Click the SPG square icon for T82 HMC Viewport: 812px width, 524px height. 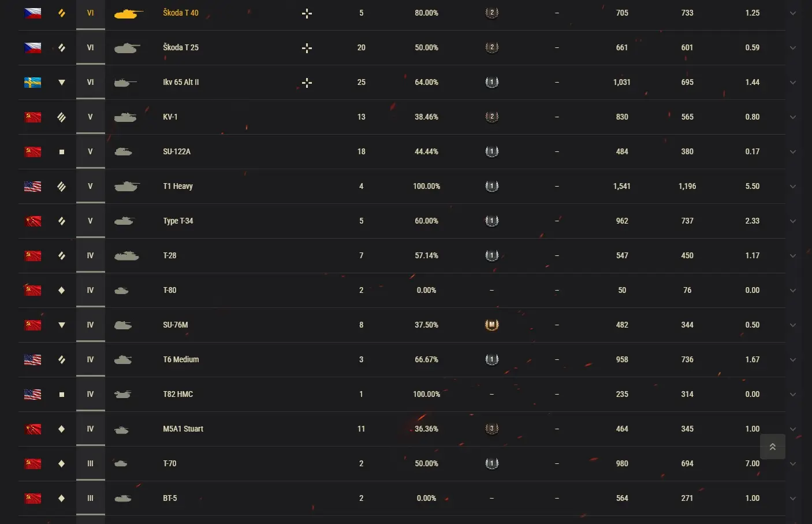[x=62, y=395]
